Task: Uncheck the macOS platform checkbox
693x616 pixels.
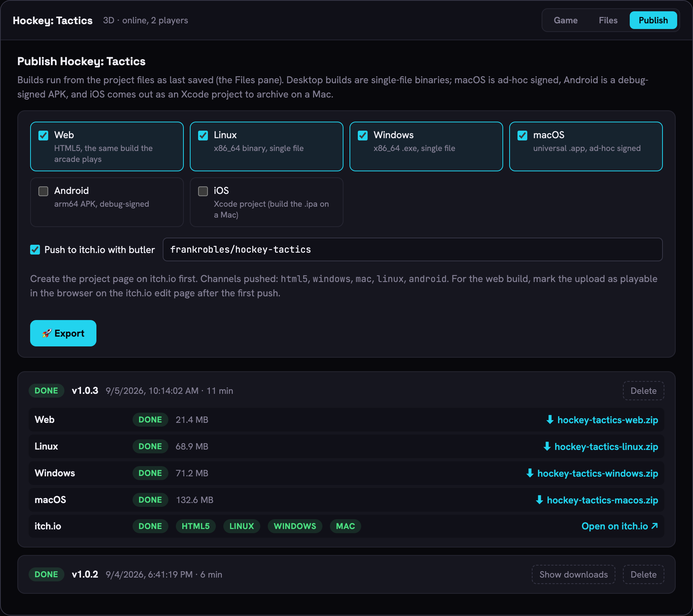Action: (x=522, y=136)
